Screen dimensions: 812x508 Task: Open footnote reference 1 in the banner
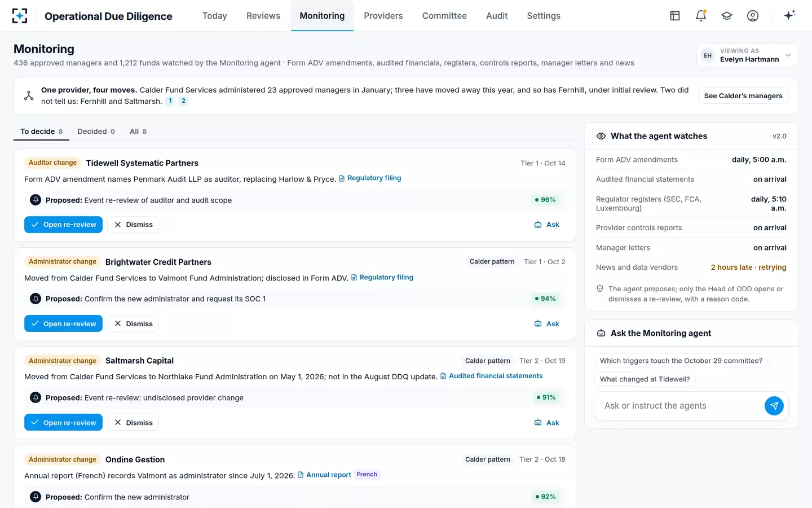pos(170,101)
